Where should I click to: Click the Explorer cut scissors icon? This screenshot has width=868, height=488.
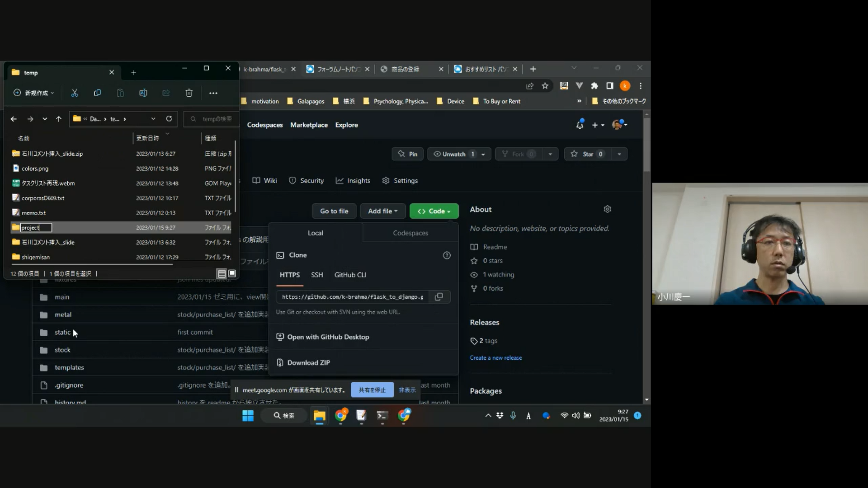[75, 93]
